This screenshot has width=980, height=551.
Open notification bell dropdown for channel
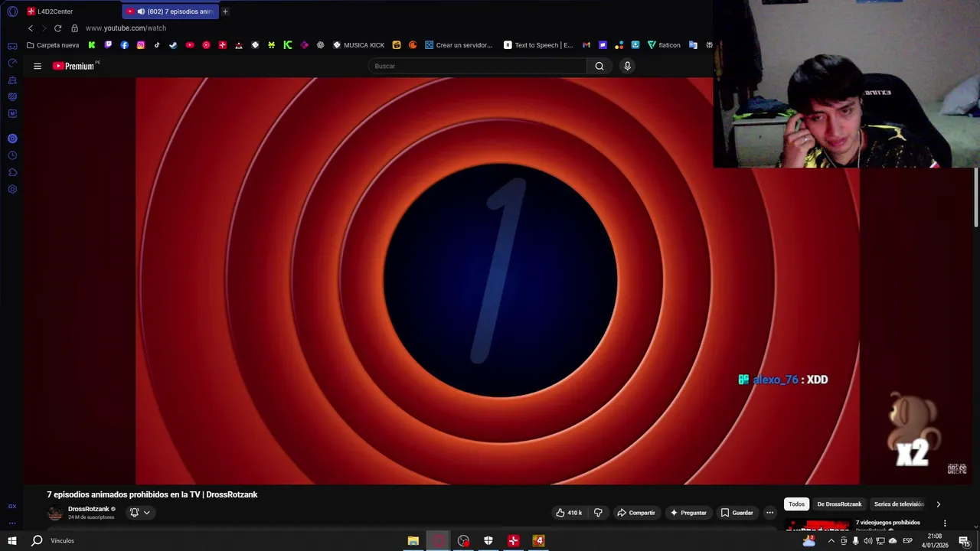pos(139,513)
